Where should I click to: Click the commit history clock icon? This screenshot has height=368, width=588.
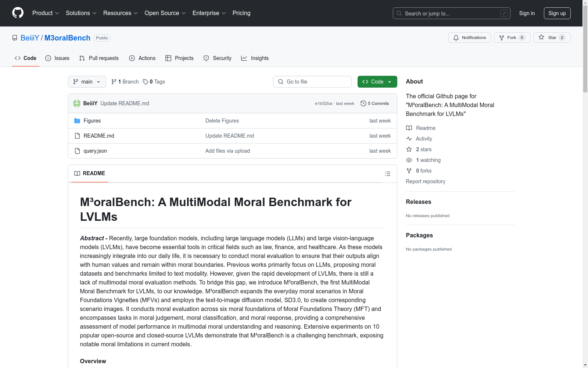coord(363,103)
